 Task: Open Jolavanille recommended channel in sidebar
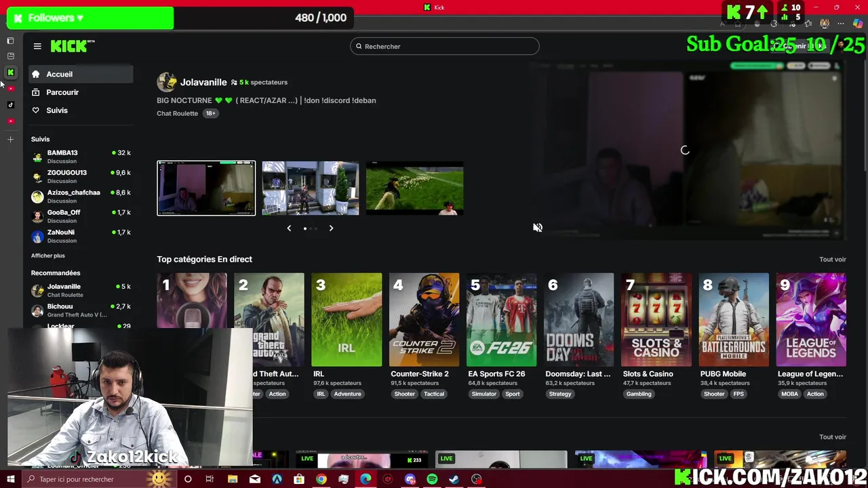tap(81, 290)
